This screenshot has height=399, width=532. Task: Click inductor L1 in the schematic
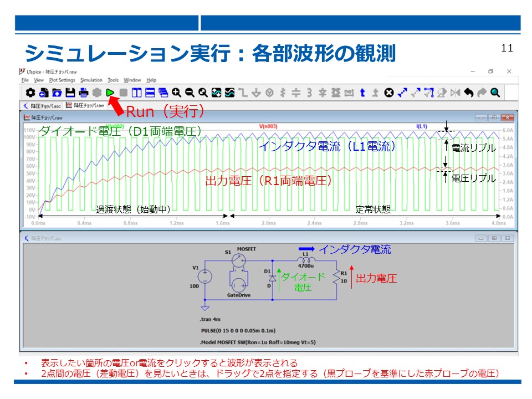click(x=306, y=260)
